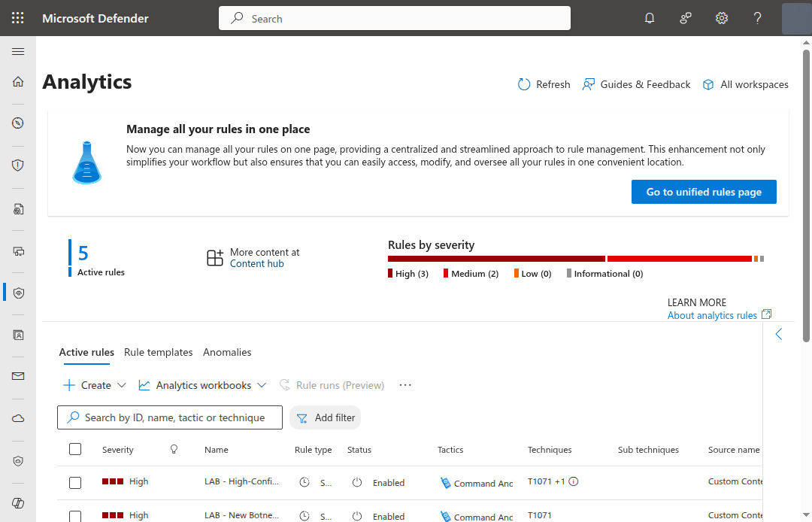Open the Home page from the left sidebar
812x522 pixels.
coord(17,81)
